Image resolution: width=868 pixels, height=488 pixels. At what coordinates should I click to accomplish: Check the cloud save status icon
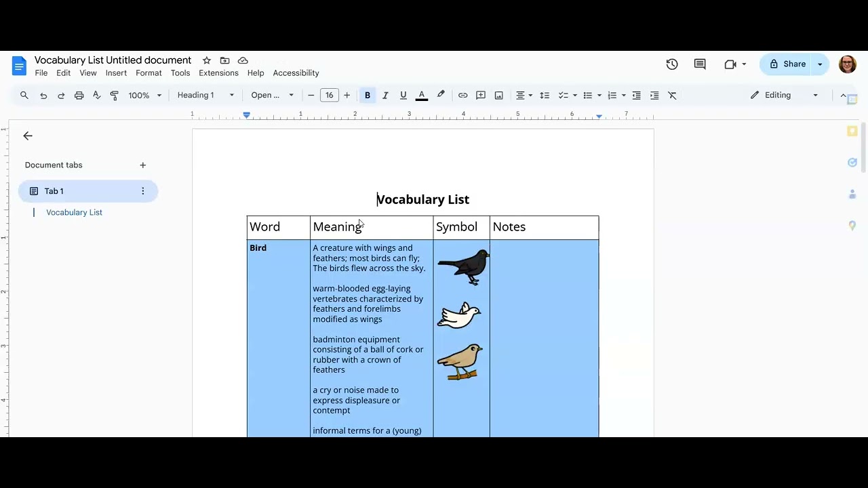pos(243,60)
